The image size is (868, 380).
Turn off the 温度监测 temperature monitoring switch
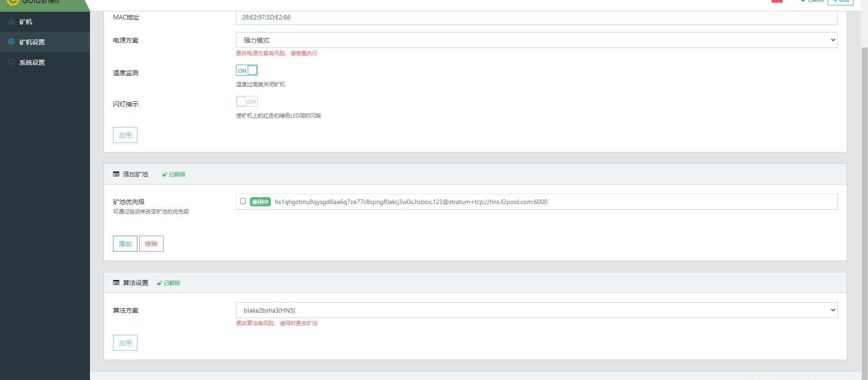246,71
